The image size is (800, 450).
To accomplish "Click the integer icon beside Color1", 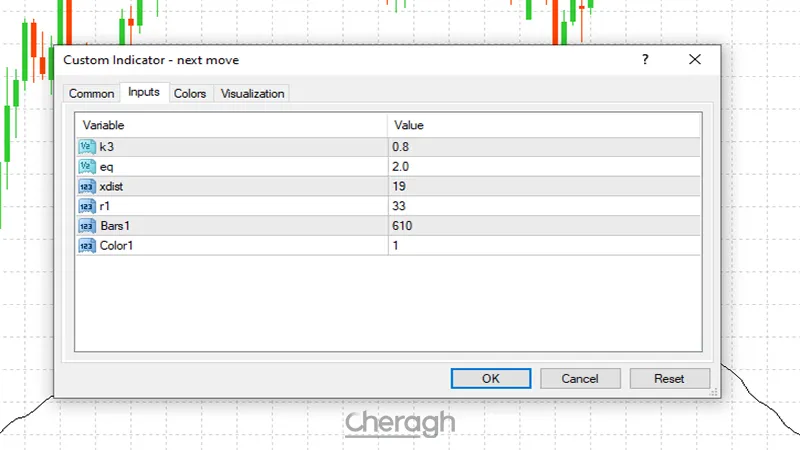I will 86,245.
